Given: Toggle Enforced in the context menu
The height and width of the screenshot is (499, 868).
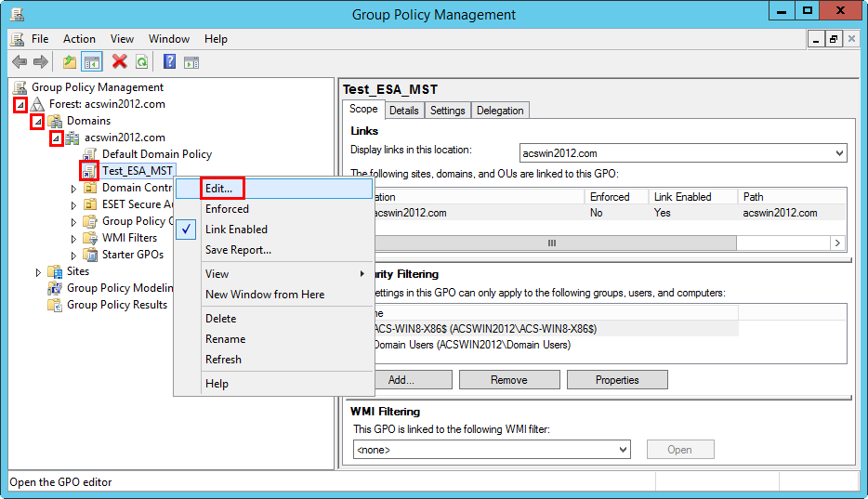Looking at the screenshot, I should (x=227, y=209).
